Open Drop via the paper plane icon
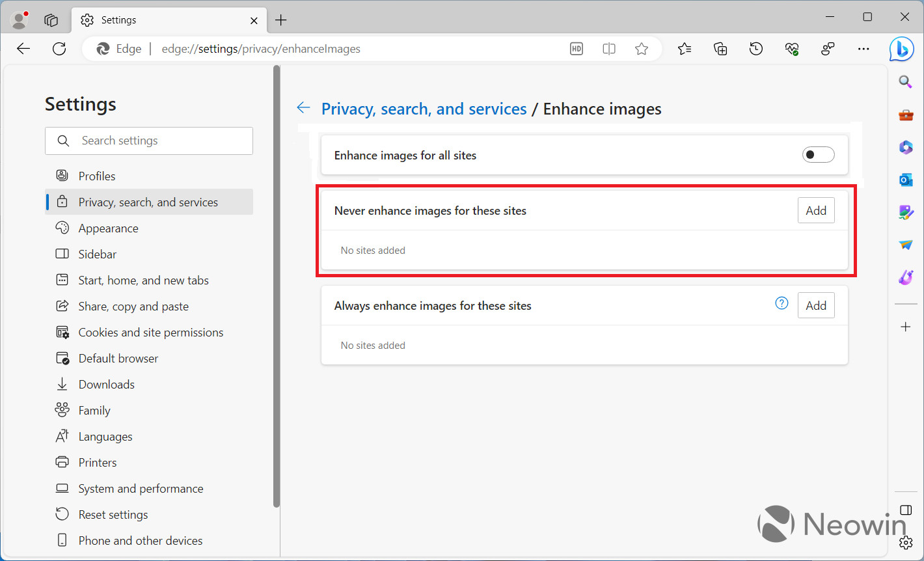Screen dimensions: 924x561 [x=906, y=245]
